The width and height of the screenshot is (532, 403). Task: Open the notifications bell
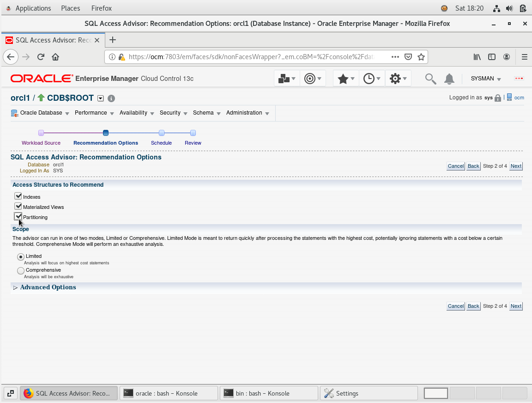click(x=449, y=79)
